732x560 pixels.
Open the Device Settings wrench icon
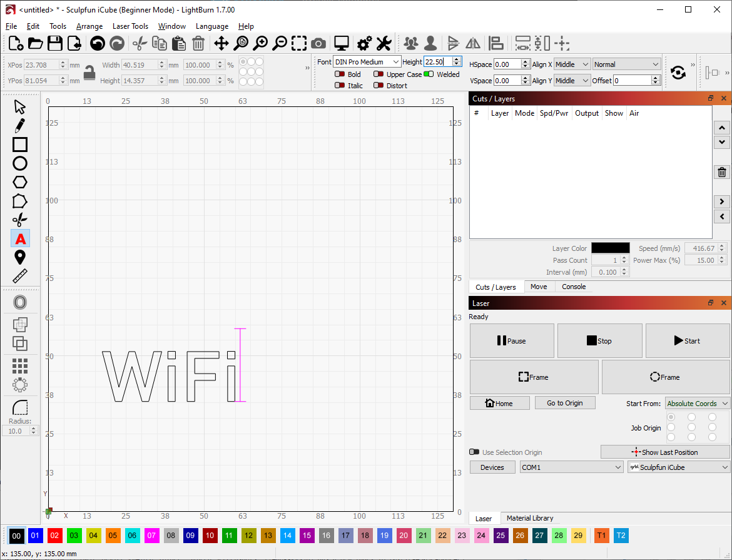click(384, 43)
